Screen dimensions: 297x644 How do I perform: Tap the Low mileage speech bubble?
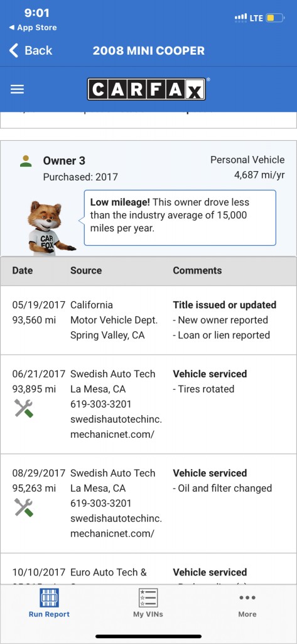tap(180, 218)
